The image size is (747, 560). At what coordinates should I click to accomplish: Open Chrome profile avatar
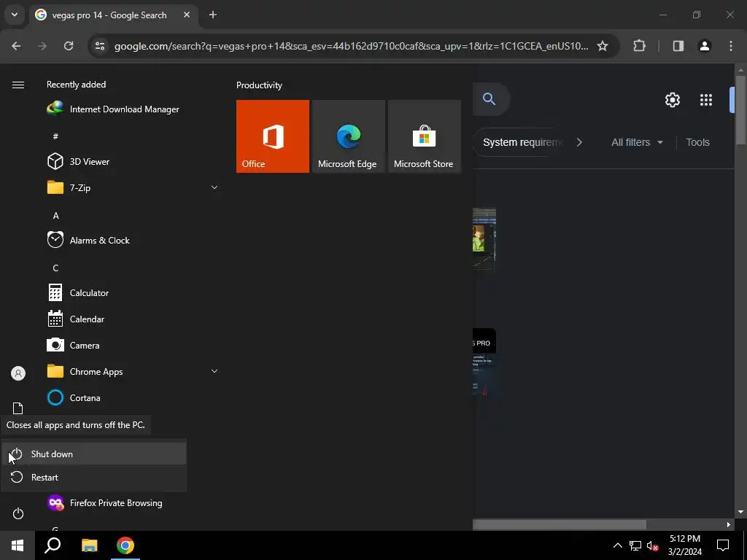(705, 46)
